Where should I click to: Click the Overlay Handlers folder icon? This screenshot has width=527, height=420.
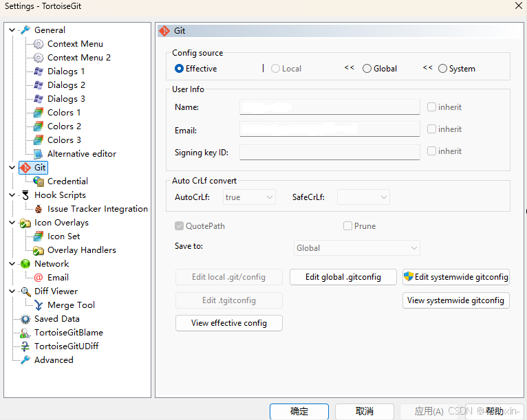coord(39,250)
